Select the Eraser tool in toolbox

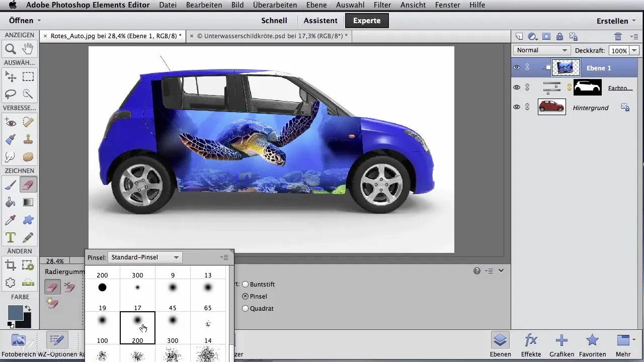tap(28, 185)
